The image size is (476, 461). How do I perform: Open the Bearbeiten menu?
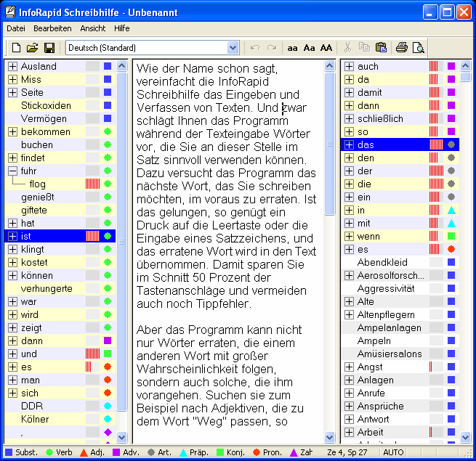[52, 28]
